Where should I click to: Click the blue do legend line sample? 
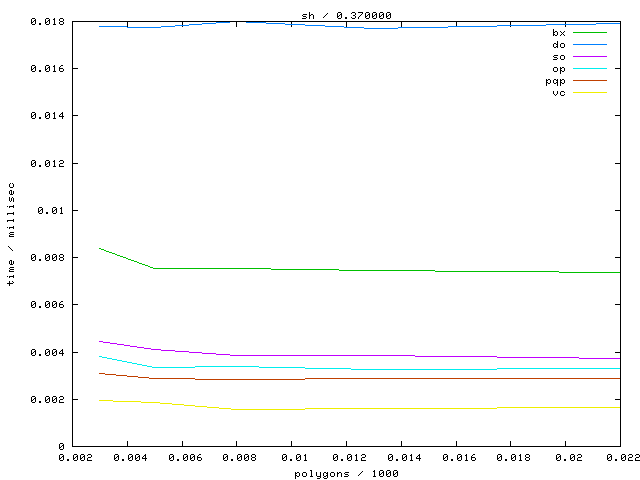[590, 45]
